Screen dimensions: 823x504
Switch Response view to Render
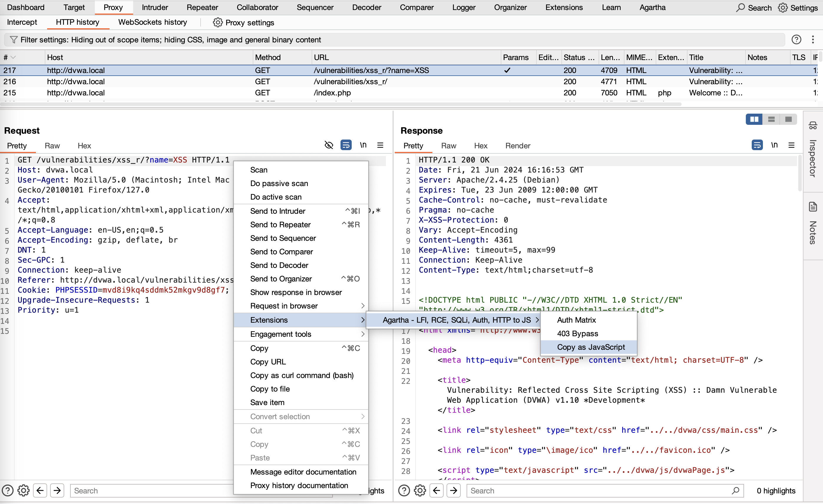coord(518,145)
